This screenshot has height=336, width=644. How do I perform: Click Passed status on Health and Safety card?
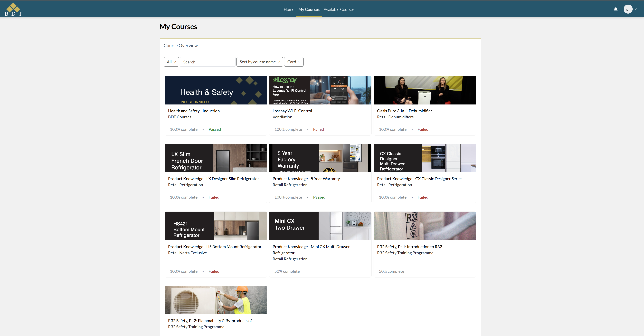pos(214,130)
